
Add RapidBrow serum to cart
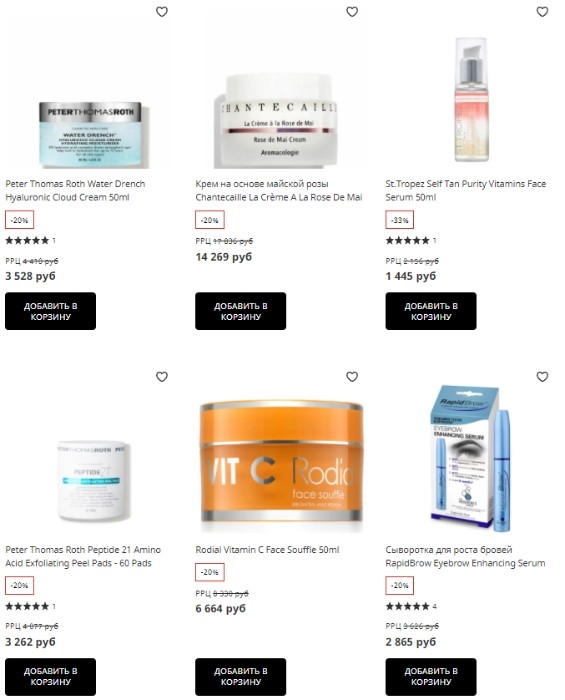431,676
